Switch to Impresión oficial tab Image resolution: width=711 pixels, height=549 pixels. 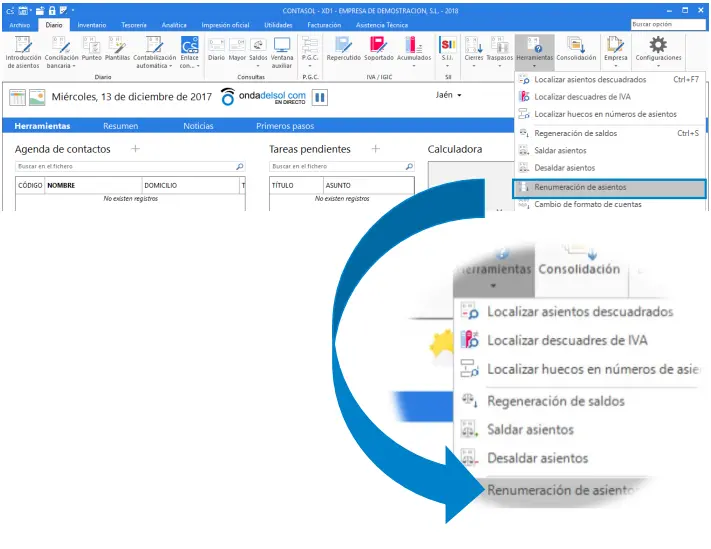[x=225, y=25]
